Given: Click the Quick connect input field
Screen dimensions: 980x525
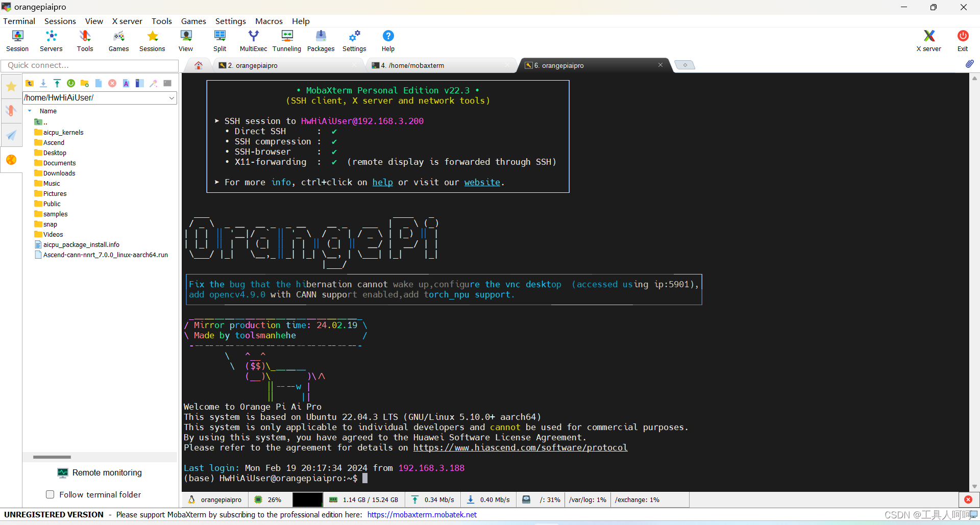Looking at the screenshot, I should pyautogui.click(x=90, y=65).
